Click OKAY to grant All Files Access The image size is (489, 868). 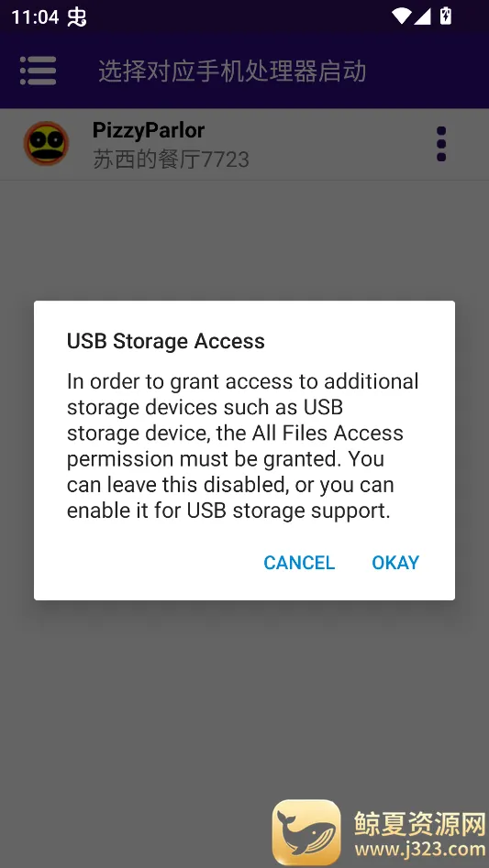(x=395, y=563)
